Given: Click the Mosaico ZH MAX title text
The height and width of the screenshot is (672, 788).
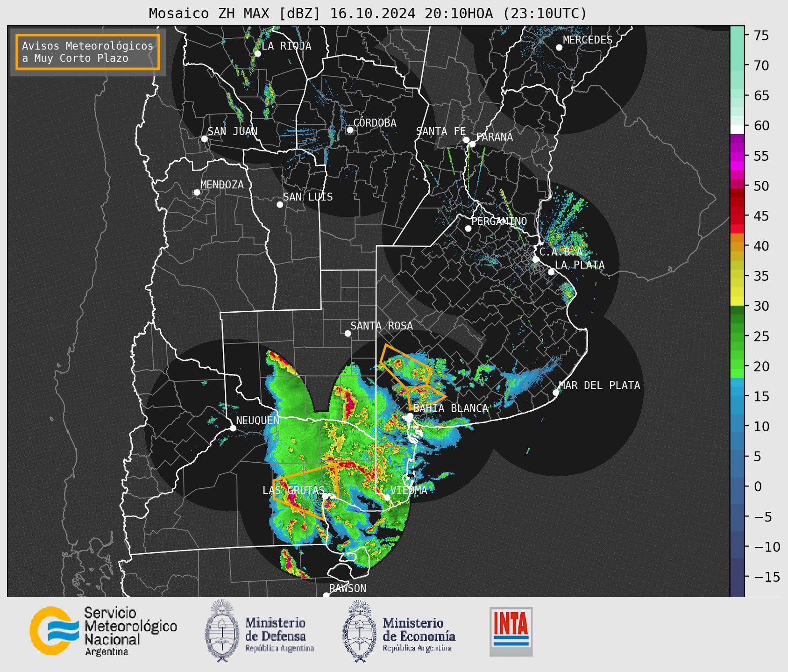Looking at the screenshot, I should click(368, 13).
